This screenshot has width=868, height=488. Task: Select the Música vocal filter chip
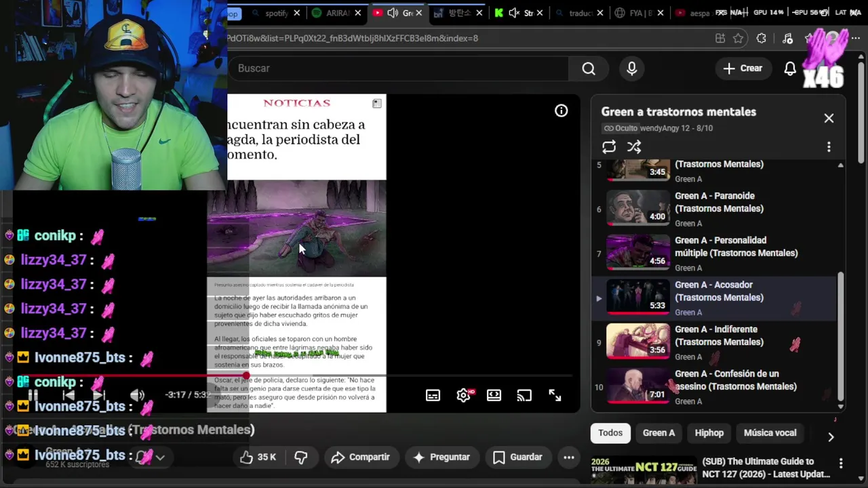[770, 432]
